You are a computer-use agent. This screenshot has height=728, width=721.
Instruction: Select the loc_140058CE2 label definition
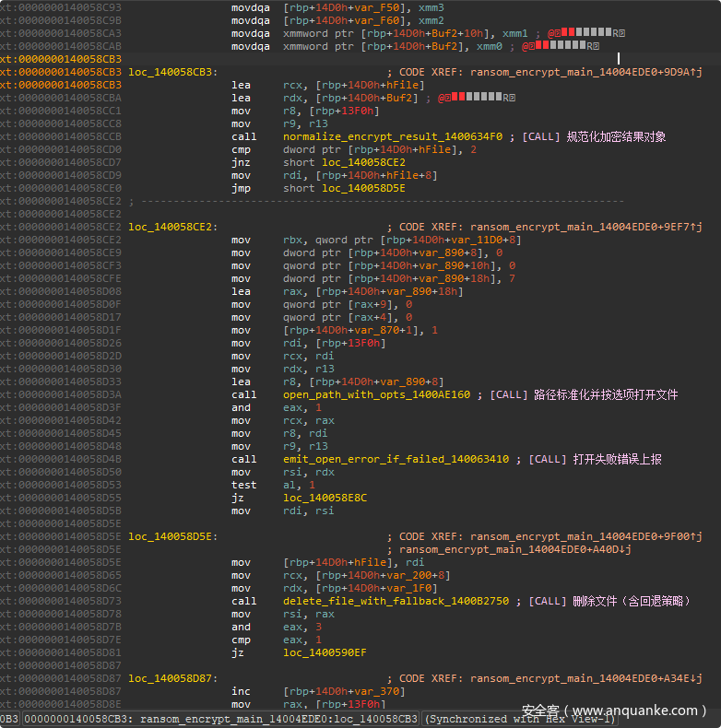(172, 227)
